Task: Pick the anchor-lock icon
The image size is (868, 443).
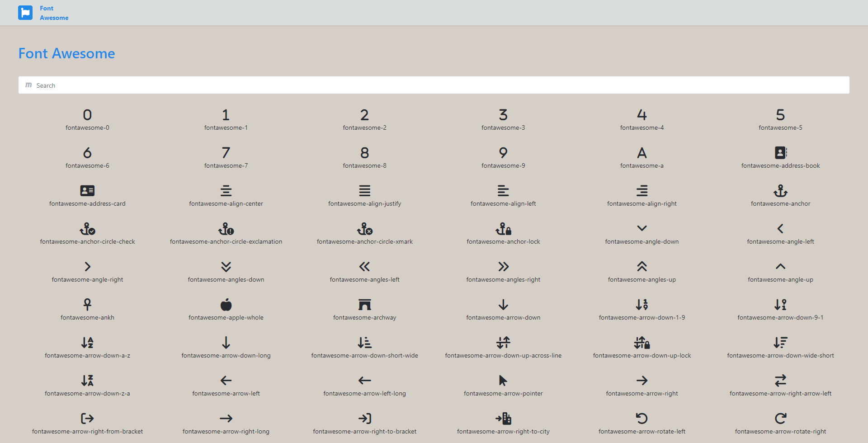Action: pos(503,229)
